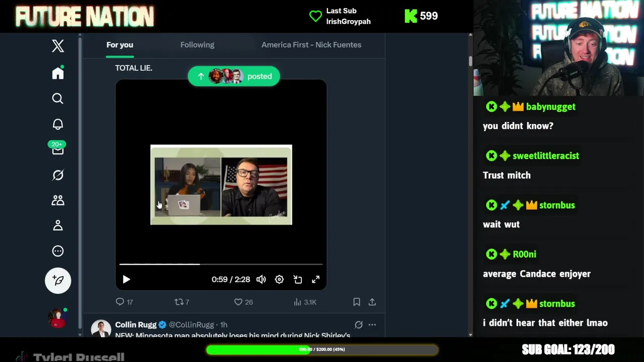Click the verified badge beside Collin Rugg
This screenshot has width=644, height=362.
tap(163, 325)
